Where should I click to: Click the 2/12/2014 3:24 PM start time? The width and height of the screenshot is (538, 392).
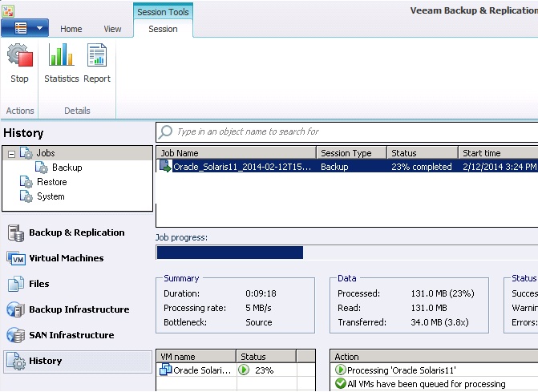[500, 167]
